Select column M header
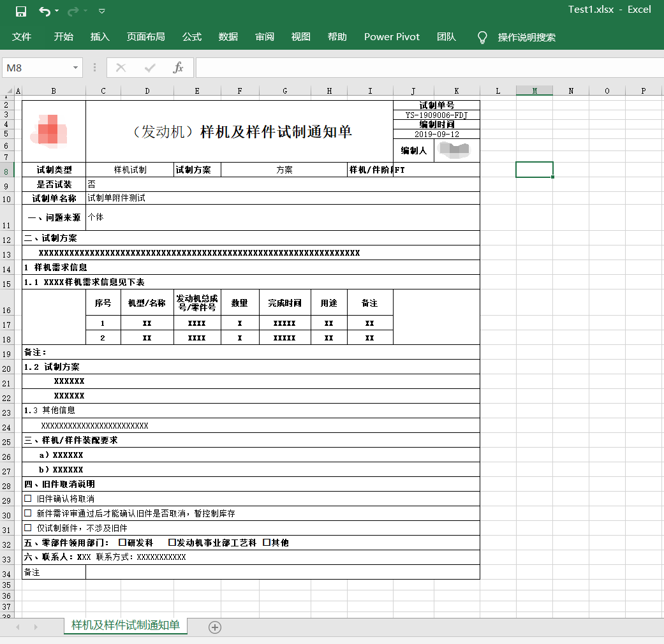Image resolution: width=664 pixels, height=644 pixels. pos(535,91)
